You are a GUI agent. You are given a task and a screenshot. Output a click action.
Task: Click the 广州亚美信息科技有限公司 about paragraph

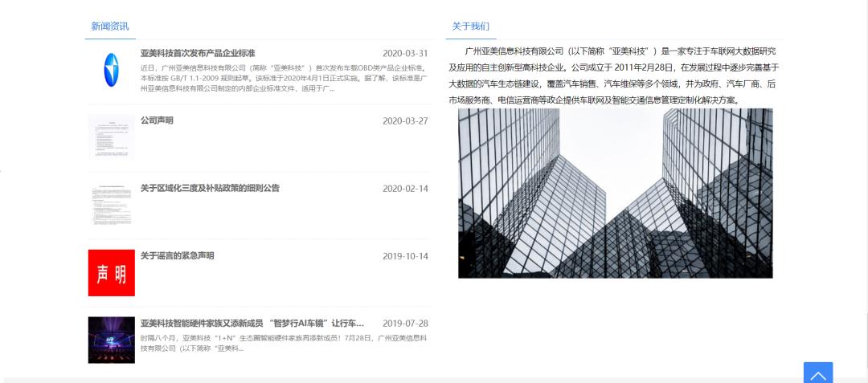[614, 75]
